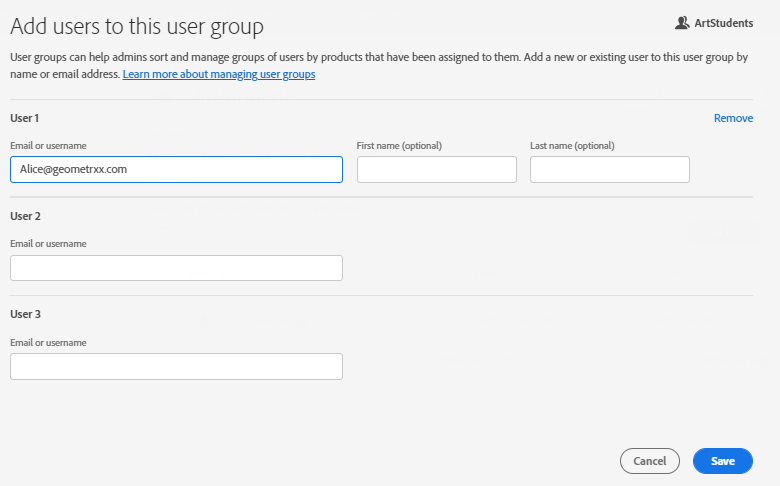Open the Learn more about managing user groups link
The height and width of the screenshot is (486, 780).
coord(219,75)
